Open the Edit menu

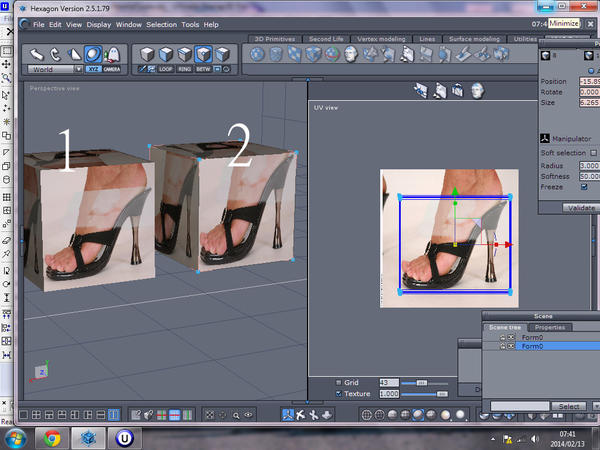click(55, 24)
